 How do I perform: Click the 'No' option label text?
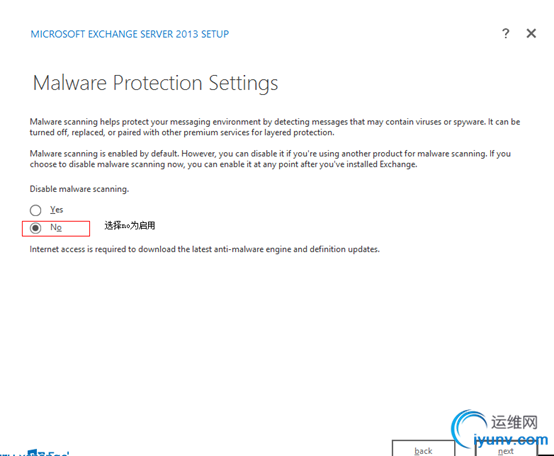(x=56, y=227)
